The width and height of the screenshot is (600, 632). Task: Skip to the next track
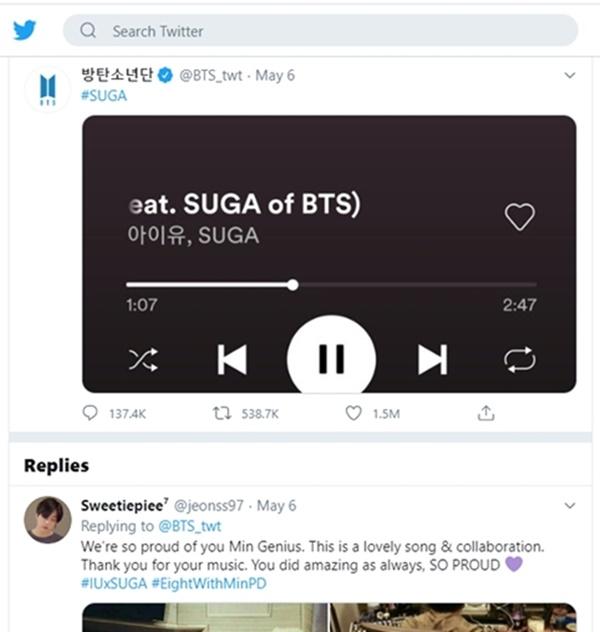pos(432,359)
